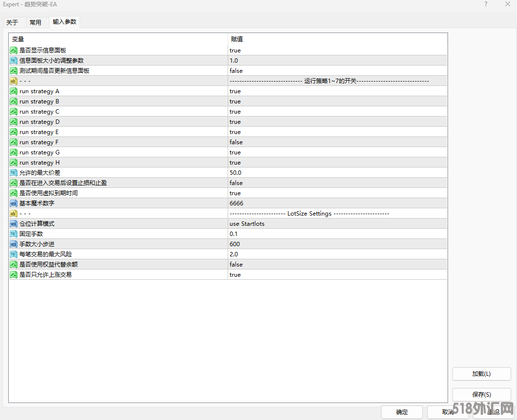Click the icon beside 是否使用权益代替余额
517x420 pixels.
14,265
